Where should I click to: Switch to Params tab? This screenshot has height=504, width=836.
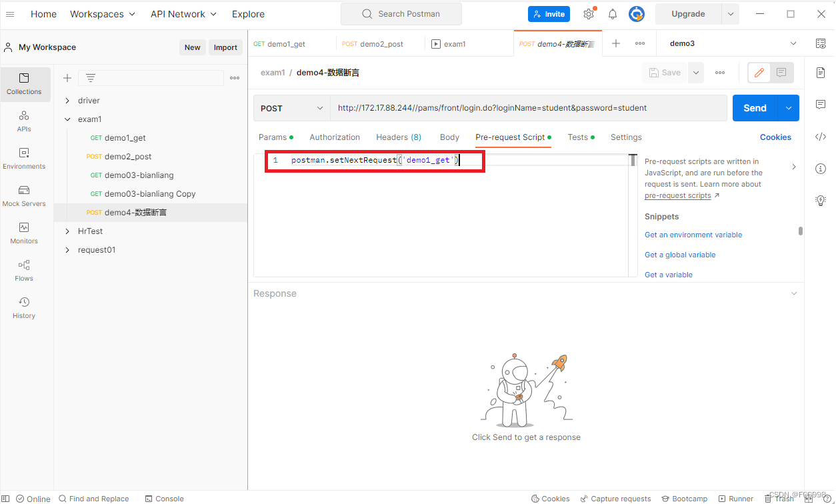275,137
